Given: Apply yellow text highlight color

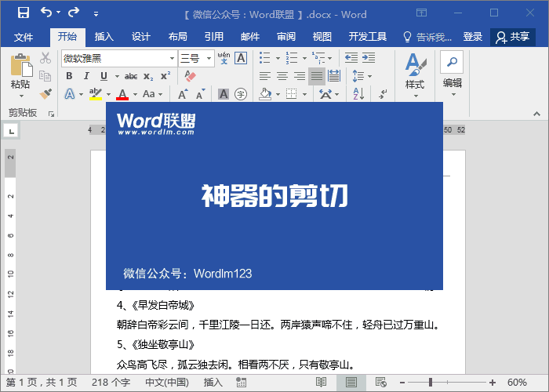Looking at the screenshot, I should (x=95, y=94).
